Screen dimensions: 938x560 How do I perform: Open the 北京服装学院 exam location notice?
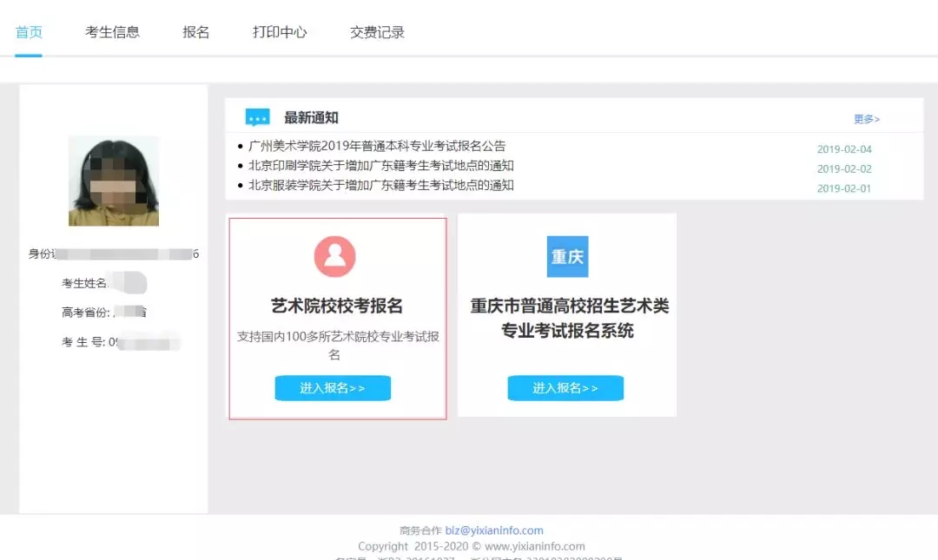(x=380, y=185)
